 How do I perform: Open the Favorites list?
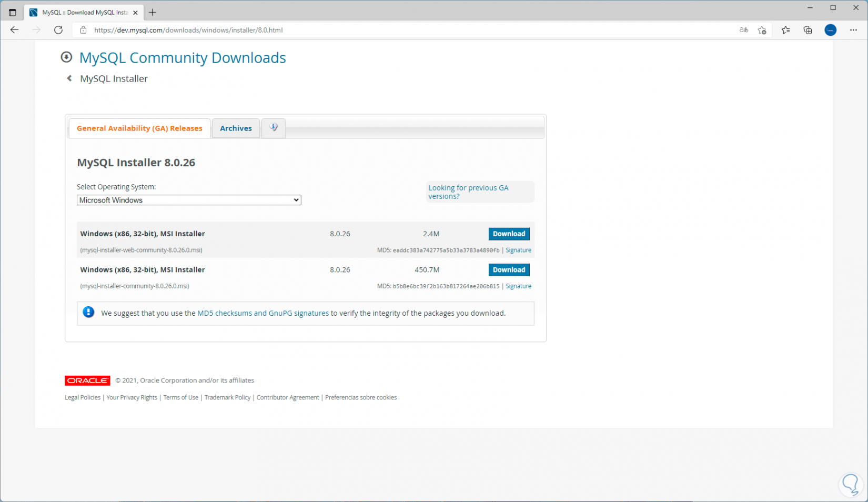[785, 30]
